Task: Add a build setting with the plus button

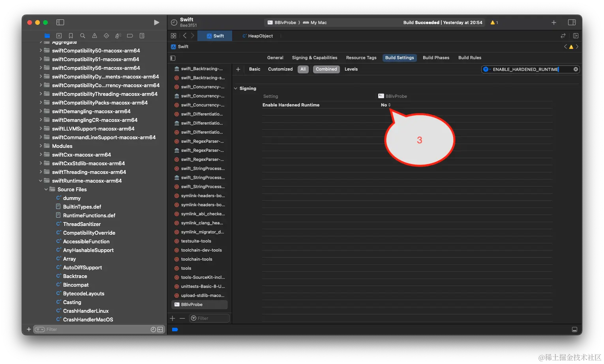Action: coord(238,69)
